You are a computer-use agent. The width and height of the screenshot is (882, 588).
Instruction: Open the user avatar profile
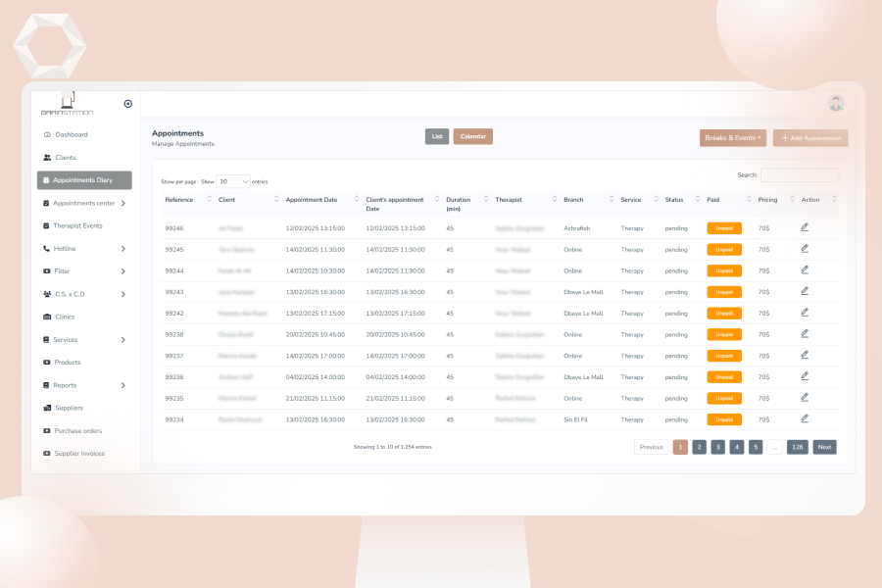click(x=836, y=104)
